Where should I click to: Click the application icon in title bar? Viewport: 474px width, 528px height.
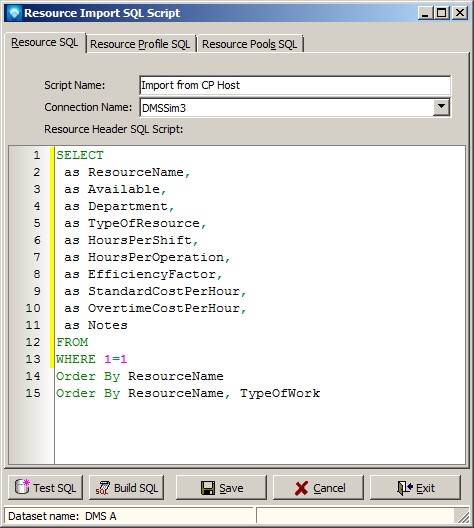(x=14, y=13)
